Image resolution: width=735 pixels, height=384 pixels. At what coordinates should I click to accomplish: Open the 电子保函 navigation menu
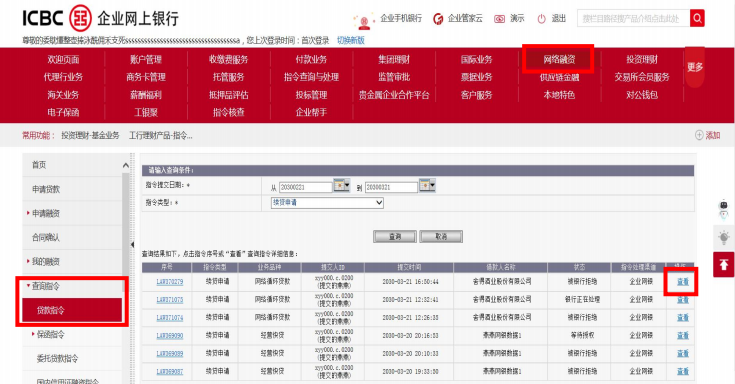[63, 112]
